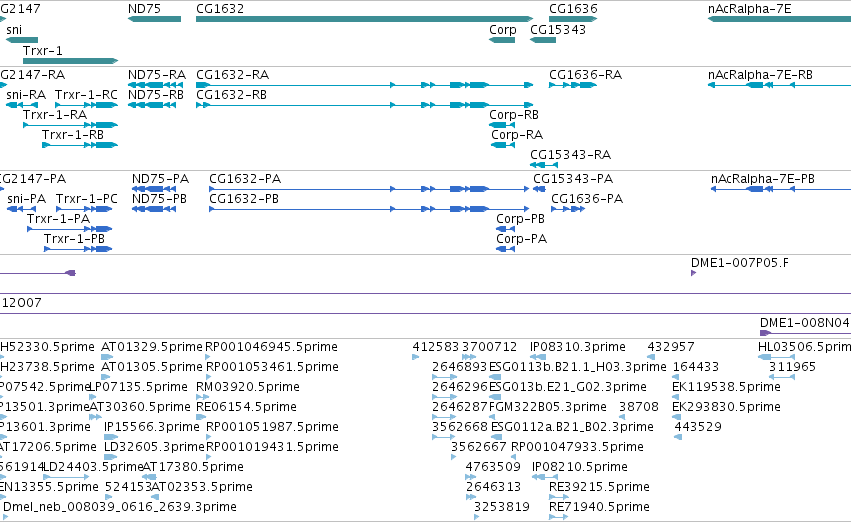Select ND75-PA protein feature
851x522 pixels.
(x=154, y=189)
